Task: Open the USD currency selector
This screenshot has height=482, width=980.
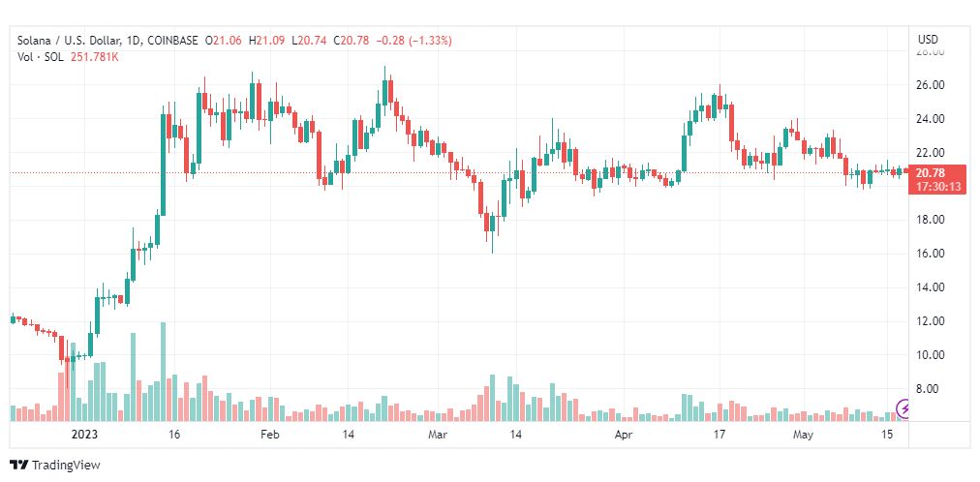Action: 928,40
